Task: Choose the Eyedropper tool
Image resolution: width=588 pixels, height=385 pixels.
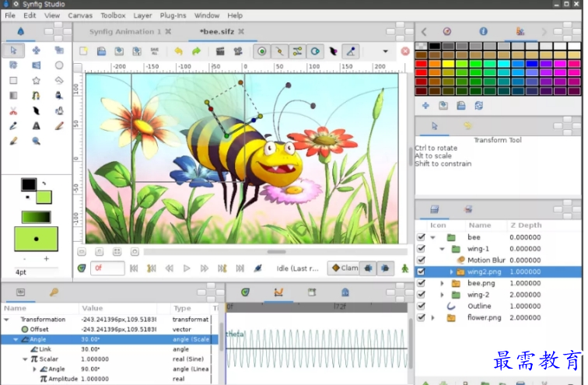Action: pyautogui.click(x=13, y=126)
